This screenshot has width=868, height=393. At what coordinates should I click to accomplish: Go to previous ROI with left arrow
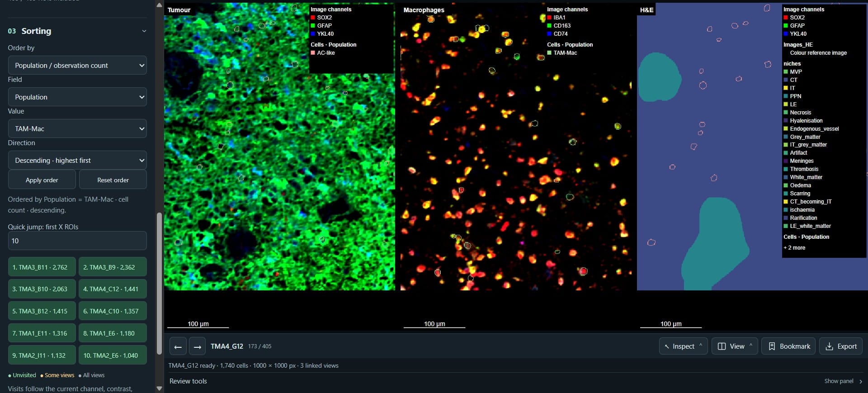pyautogui.click(x=178, y=346)
